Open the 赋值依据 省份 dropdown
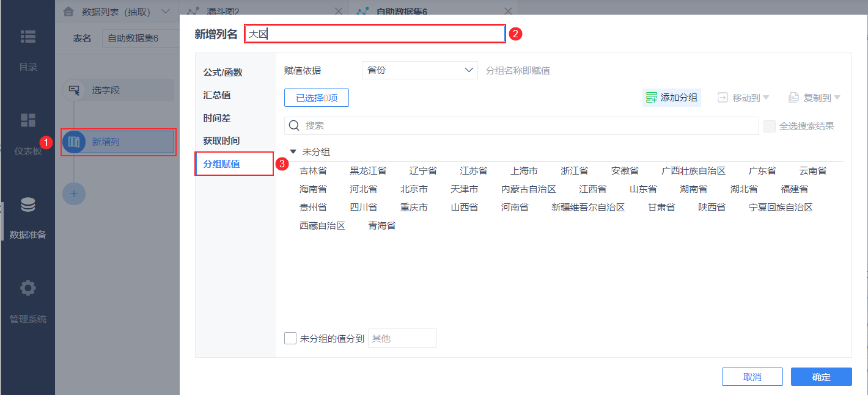 click(x=419, y=70)
